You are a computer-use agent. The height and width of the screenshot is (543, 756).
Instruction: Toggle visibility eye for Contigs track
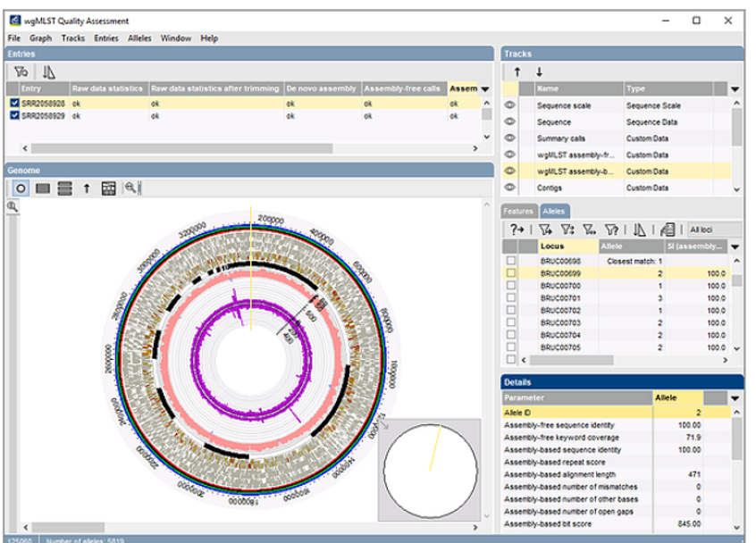point(509,187)
